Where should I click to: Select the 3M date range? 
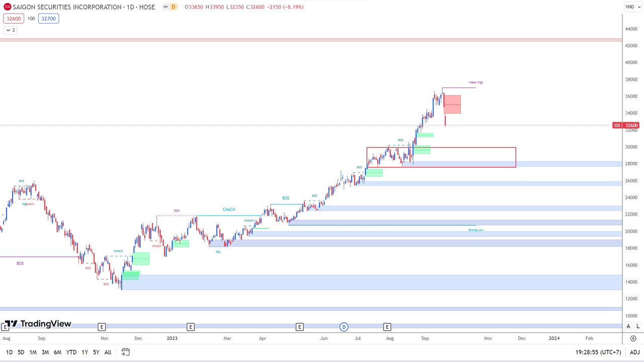click(45, 352)
